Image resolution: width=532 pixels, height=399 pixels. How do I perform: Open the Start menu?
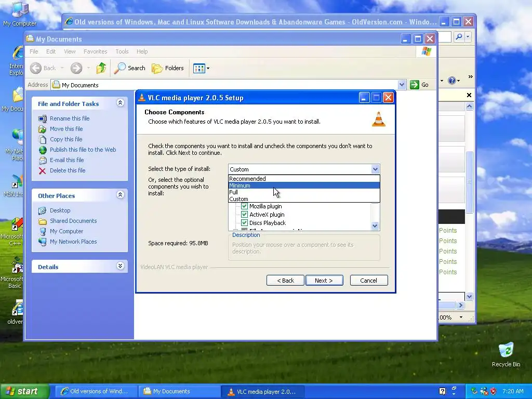25,391
